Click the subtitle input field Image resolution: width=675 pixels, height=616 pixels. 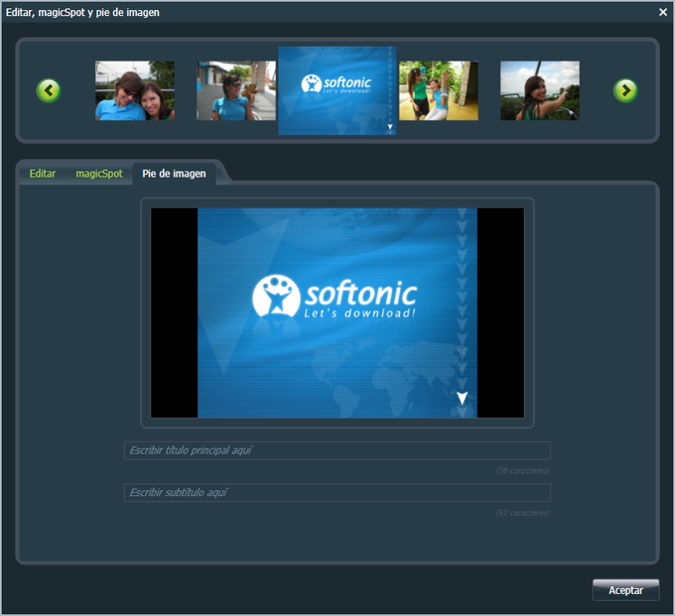[x=337, y=493]
